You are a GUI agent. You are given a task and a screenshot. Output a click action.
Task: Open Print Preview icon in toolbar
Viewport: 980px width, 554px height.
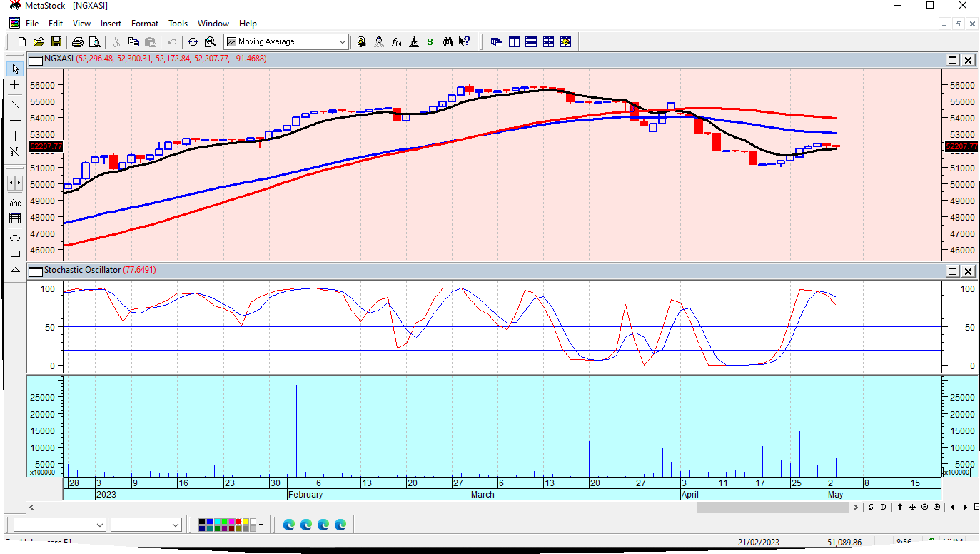point(95,42)
